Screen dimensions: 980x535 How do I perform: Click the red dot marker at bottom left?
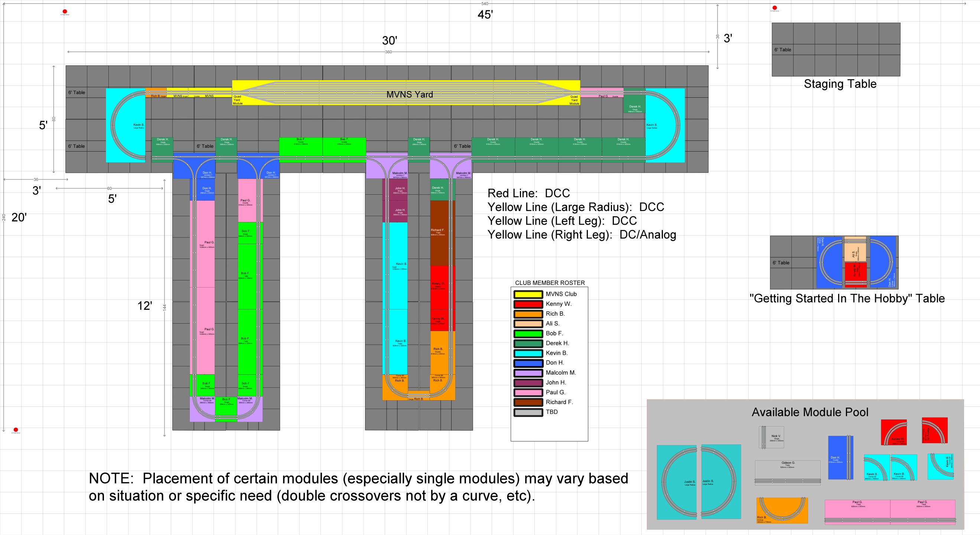tap(16, 429)
